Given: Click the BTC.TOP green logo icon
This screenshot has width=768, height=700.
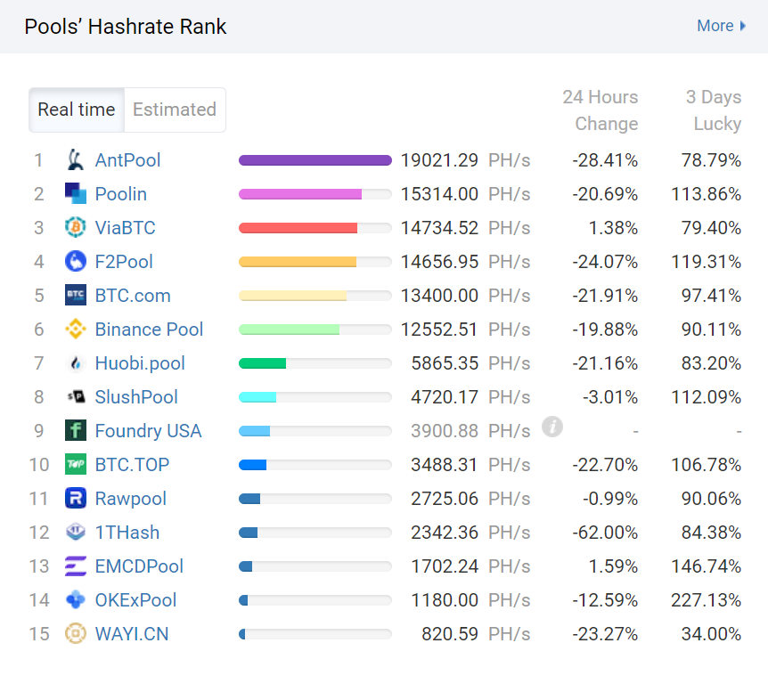Looking at the screenshot, I should click(x=76, y=465).
